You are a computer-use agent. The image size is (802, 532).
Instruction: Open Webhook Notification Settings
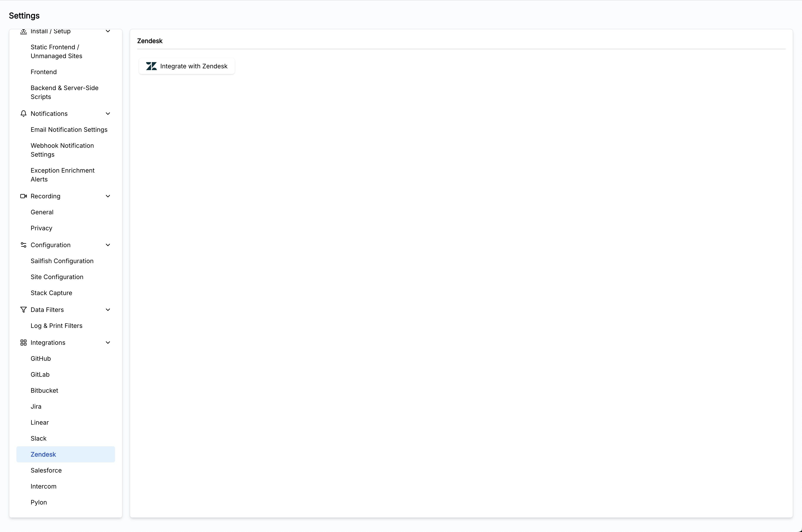(66, 150)
